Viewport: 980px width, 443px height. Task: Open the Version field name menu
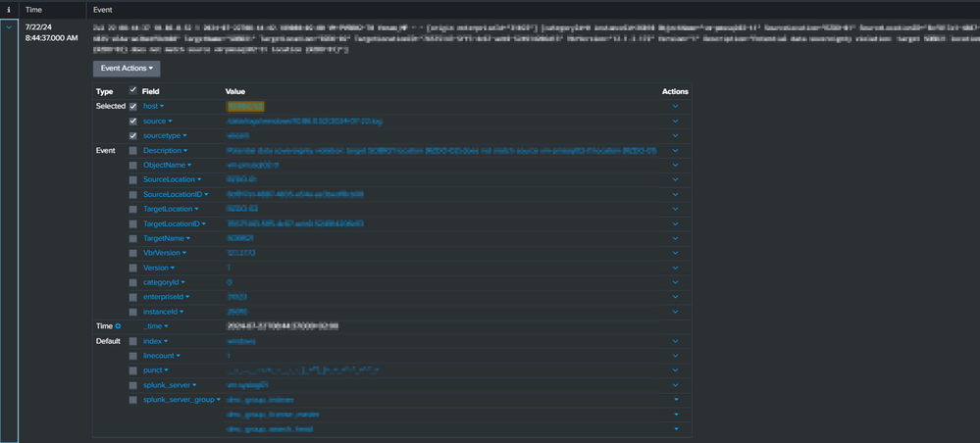(159, 268)
